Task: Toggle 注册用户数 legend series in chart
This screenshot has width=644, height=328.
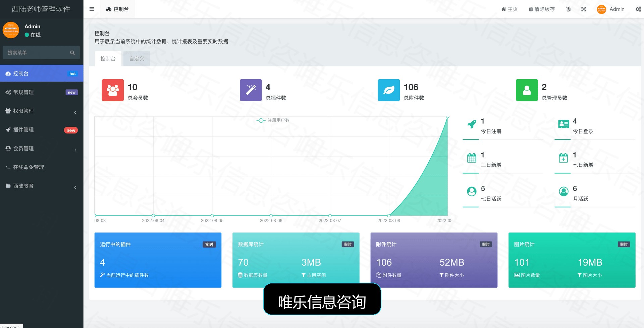Action: tap(273, 120)
